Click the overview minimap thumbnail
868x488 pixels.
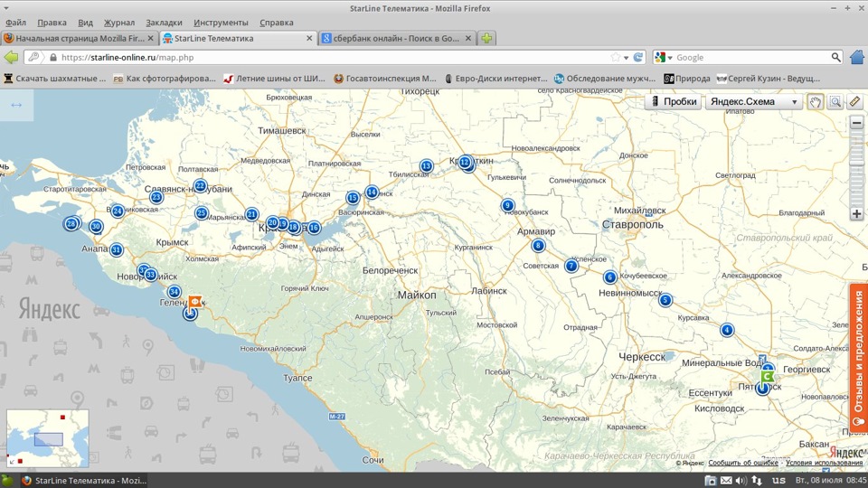[48, 438]
